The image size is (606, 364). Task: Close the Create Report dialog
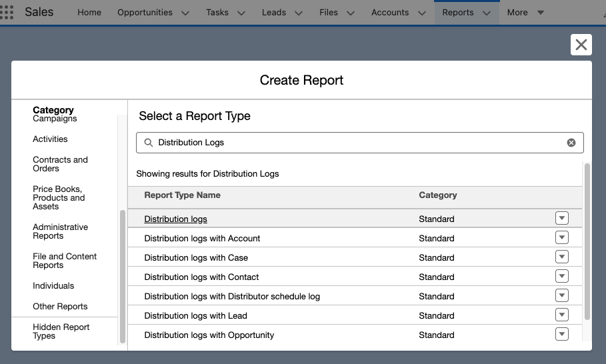[581, 45]
